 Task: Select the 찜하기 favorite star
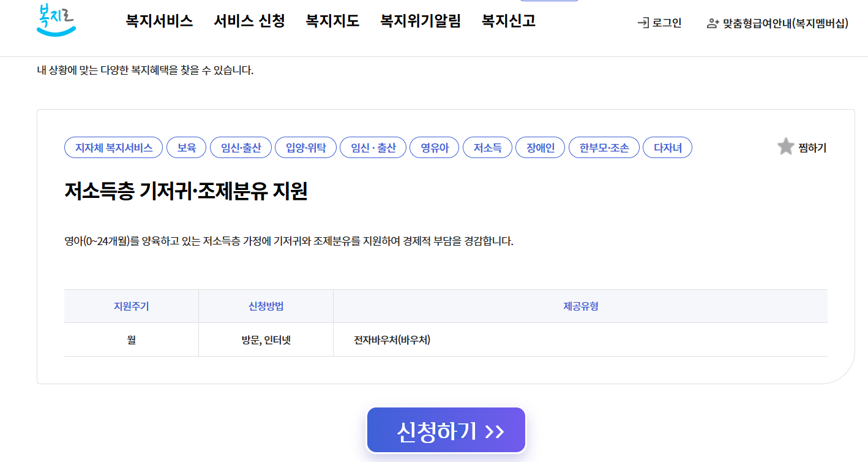(x=785, y=146)
